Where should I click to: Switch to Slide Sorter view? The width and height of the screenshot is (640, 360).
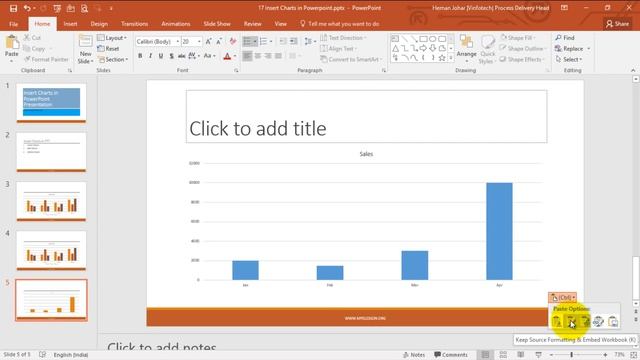pos(503,355)
